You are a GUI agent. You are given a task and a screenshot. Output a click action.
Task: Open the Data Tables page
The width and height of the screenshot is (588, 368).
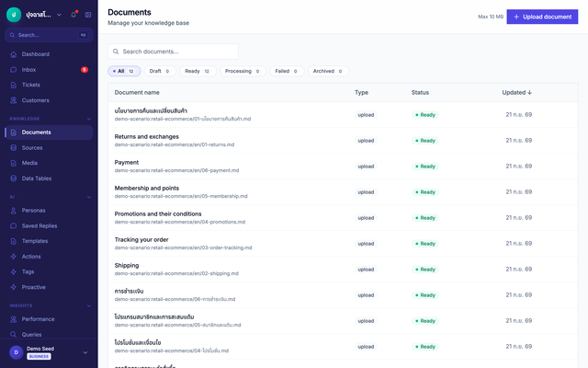pyautogui.click(x=49, y=178)
